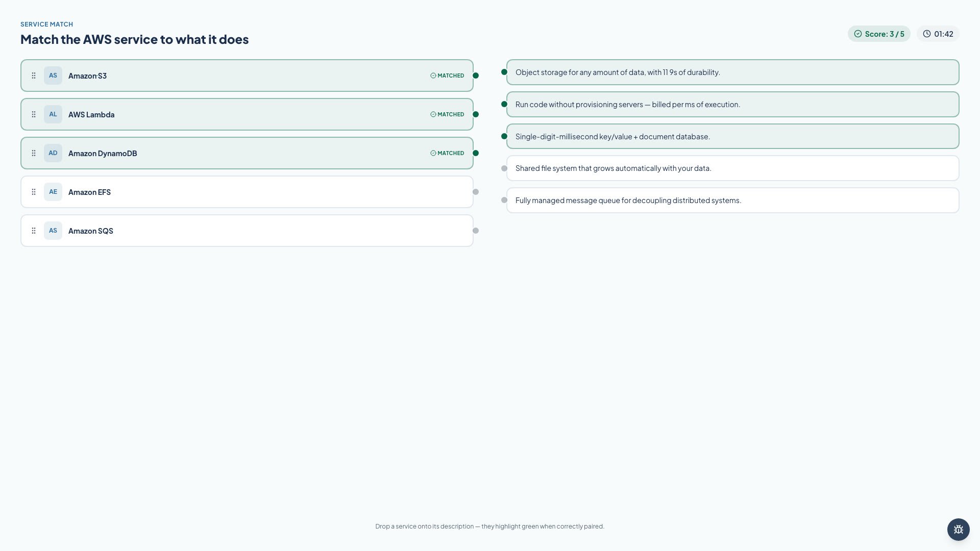Click the AD badge on Amazon DynamoDB
Screen dimensions: 980x551
coord(53,153)
